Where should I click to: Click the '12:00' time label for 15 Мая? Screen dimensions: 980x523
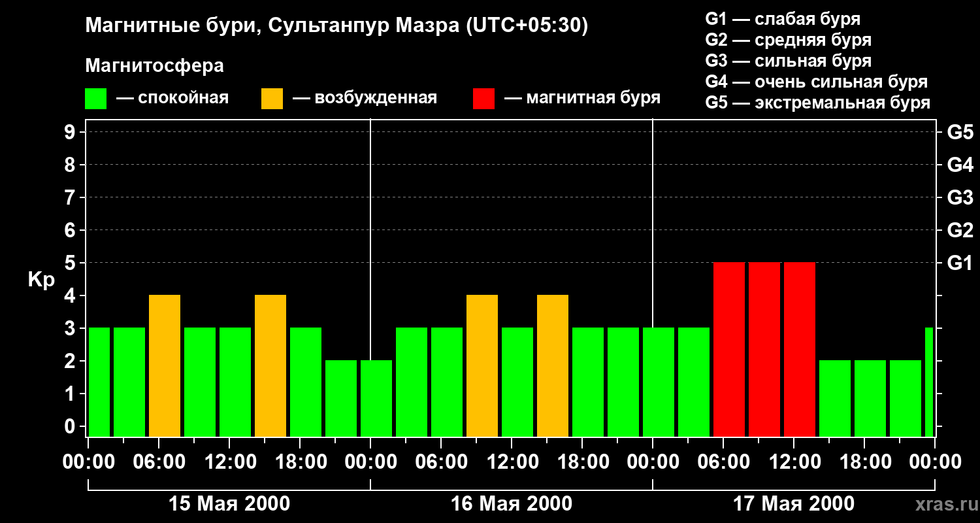pos(229,462)
